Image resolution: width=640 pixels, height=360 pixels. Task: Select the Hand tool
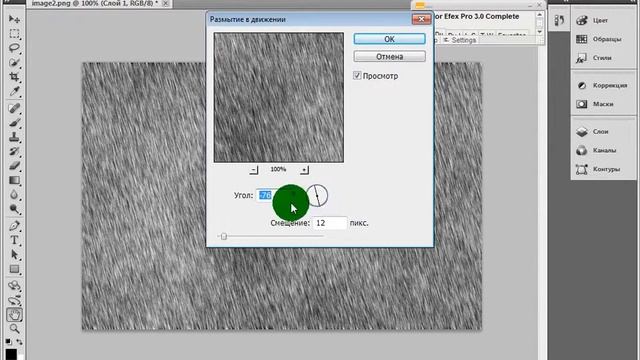pyautogui.click(x=14, y=315)
